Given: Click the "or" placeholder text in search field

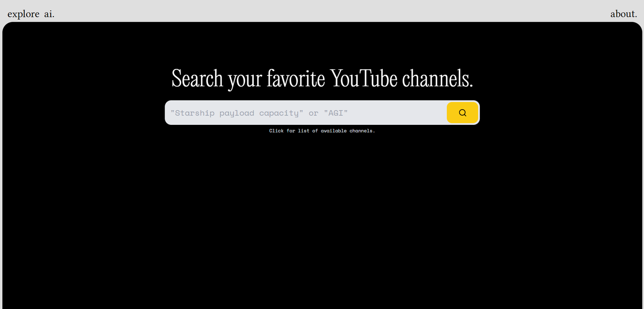Looking at the screenshot, I should [x=314, y=113].
